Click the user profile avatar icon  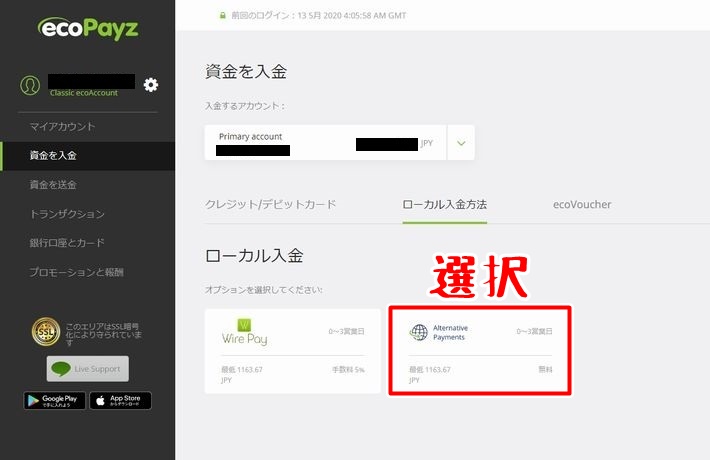[x=30, y=85]
